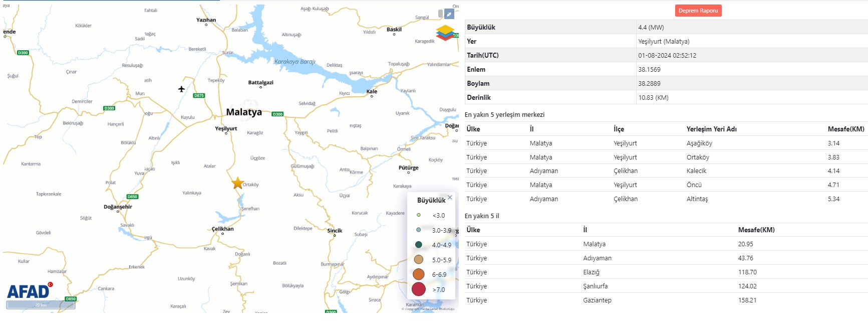Open the Deprem Raporu report
The width and height of the screenshot is (868, 326).
[698, 11]
